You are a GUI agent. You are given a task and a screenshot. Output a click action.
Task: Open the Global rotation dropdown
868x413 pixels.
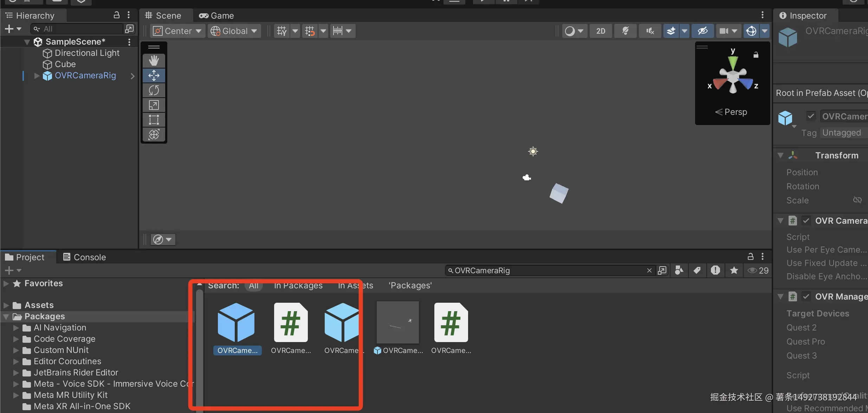pyautogui.click(x=234, y=31)
